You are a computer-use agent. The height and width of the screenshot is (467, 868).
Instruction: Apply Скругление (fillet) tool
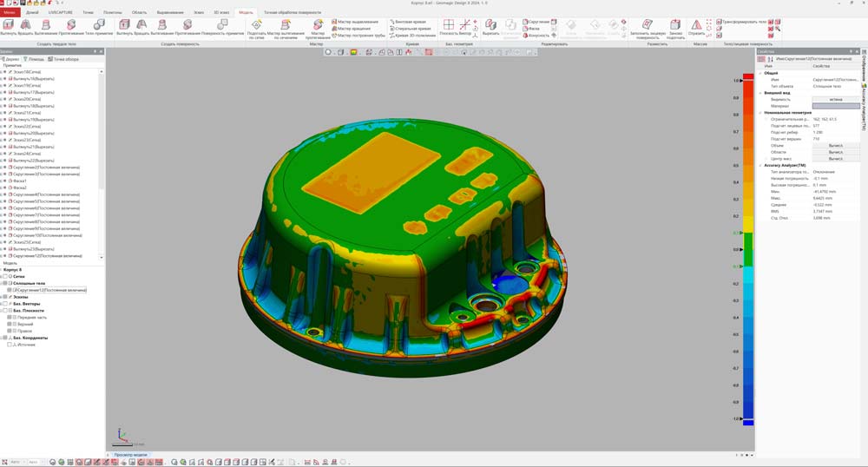[x=536, y=22]
